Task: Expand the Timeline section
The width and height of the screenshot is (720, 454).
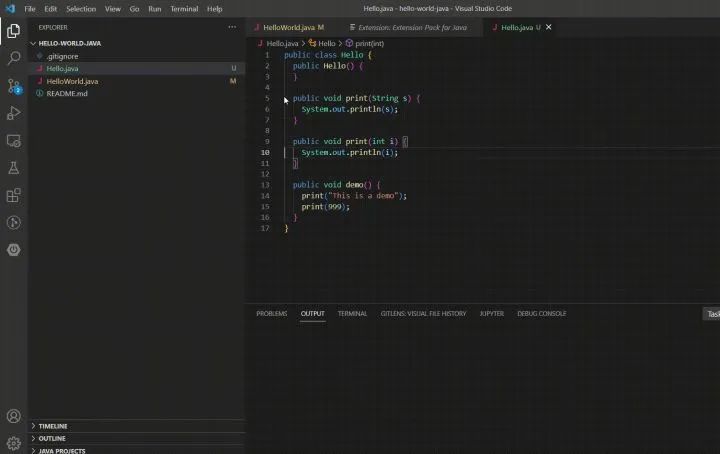Action: click(x=53, y=426)
